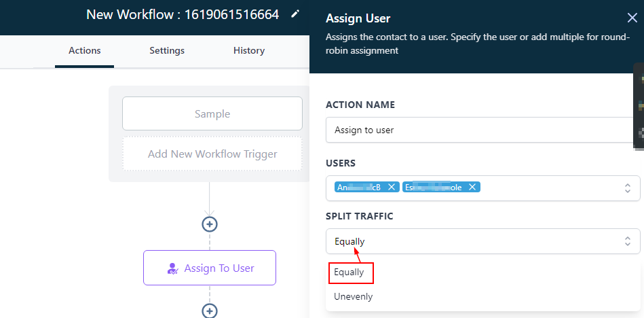Choose the Unevenly split option
This screenshot has height=318, width=644.
tap(354, 296)
